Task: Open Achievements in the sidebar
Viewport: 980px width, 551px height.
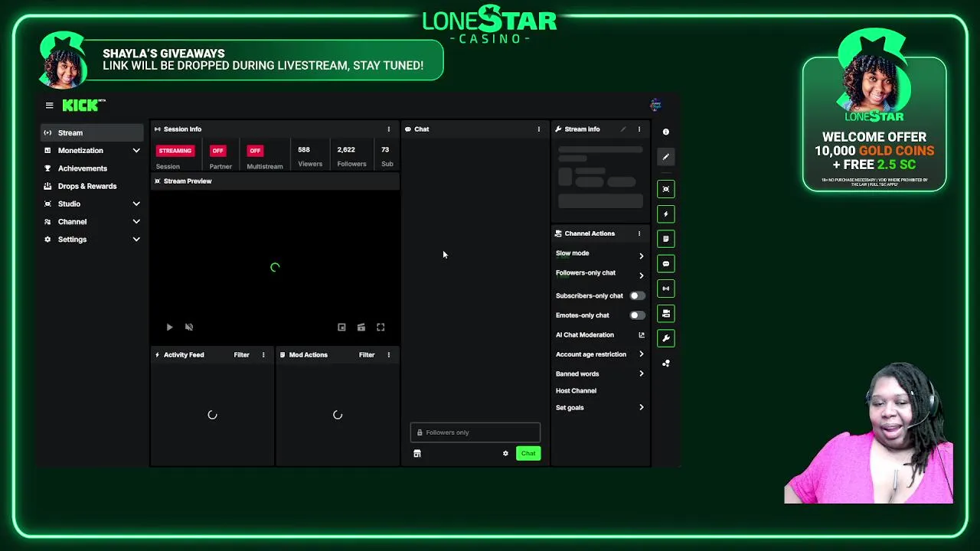Action: pos(91,168)
